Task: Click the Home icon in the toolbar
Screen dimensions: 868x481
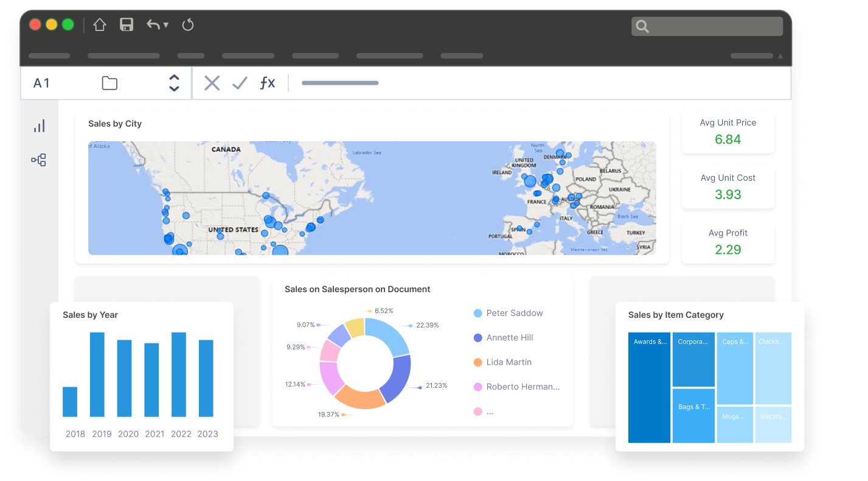Action: [x=99, y=25]
